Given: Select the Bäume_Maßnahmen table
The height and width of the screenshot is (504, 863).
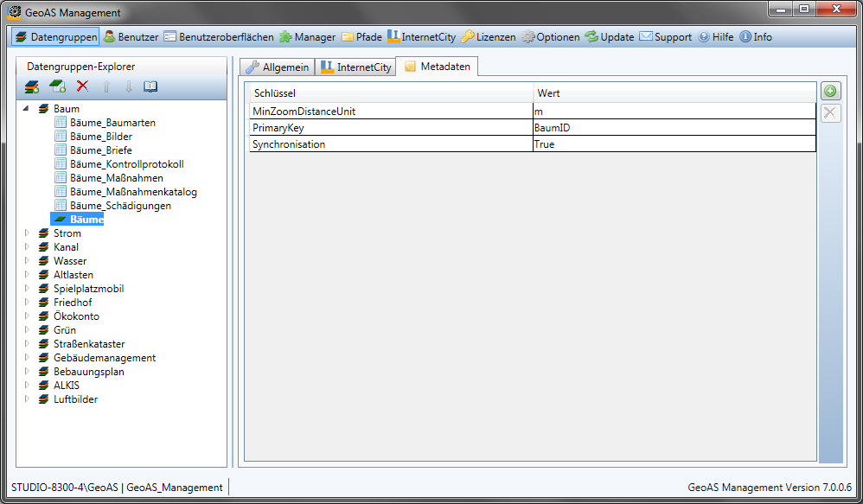Looking at the screenshot, I should [x=116, y=178].
